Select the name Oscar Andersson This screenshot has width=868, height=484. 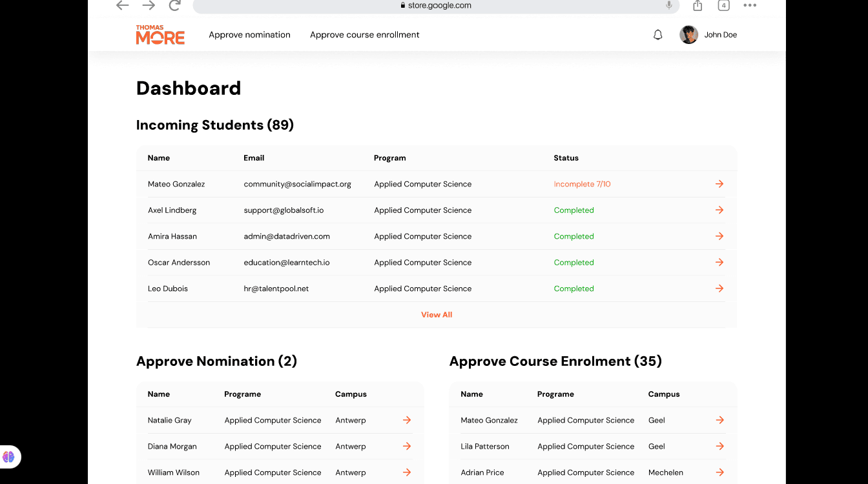[x=179, y=263]
